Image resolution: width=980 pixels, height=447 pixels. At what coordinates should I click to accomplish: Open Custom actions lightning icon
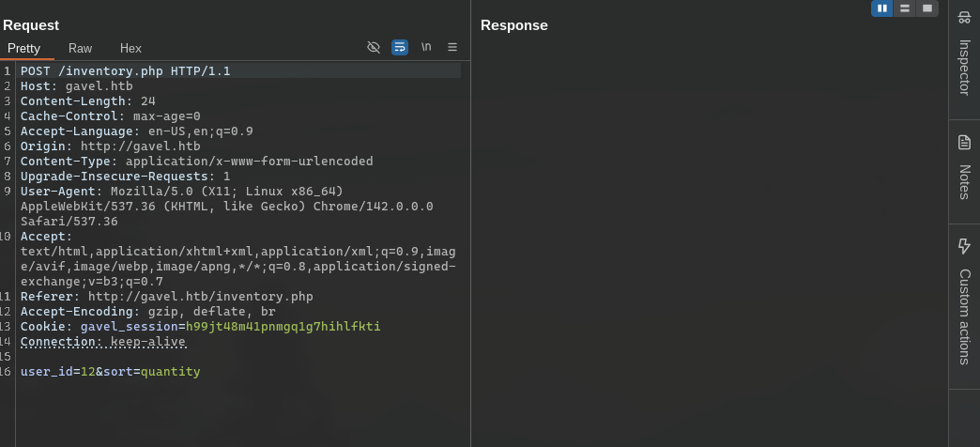pos(964,246)
